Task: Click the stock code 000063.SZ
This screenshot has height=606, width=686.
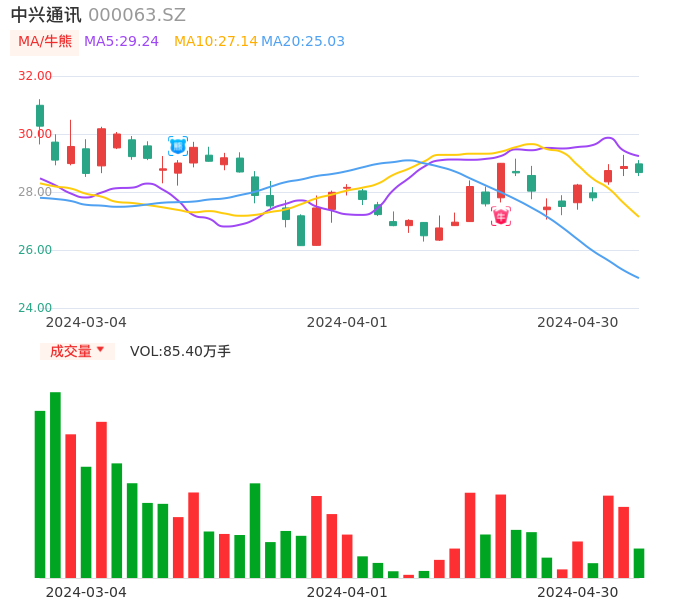Action: click(x=137, y=15)
